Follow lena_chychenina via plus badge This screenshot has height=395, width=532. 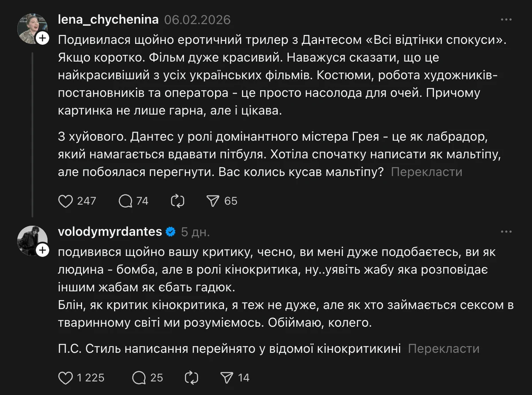[43, 39]
